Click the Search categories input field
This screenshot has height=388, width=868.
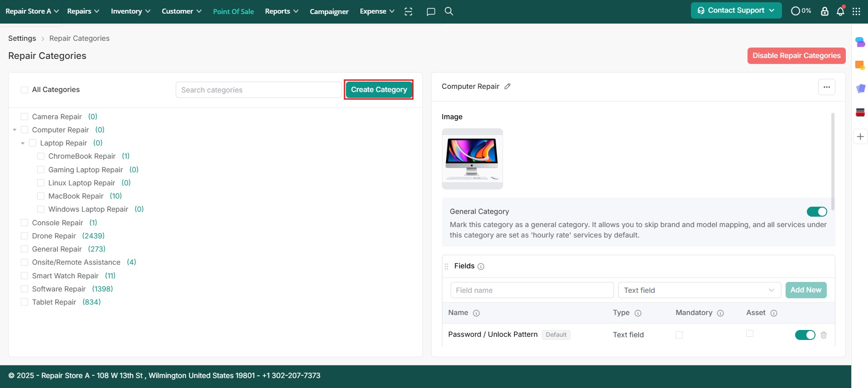tap(258, 90)
